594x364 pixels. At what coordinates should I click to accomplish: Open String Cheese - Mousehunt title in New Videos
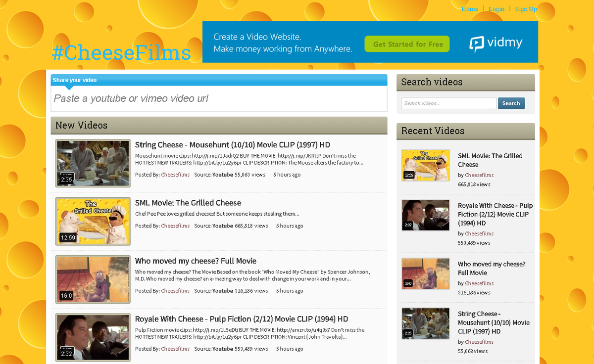coord(233,145)
